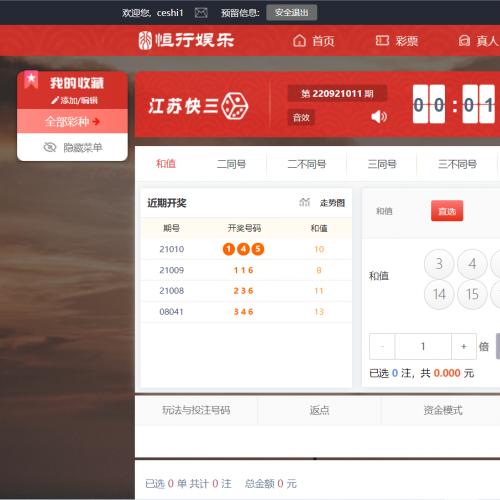This screenshot has height=500, width=500.
Task: Click the 安全退出 logout button
Action: [291, 13]
